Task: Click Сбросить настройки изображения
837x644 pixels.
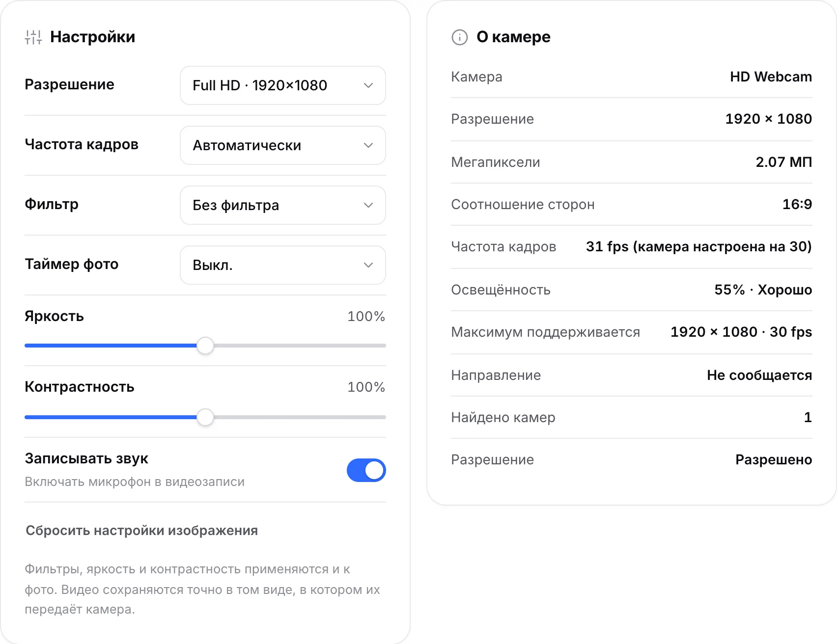Action: (x=141, y=531)
